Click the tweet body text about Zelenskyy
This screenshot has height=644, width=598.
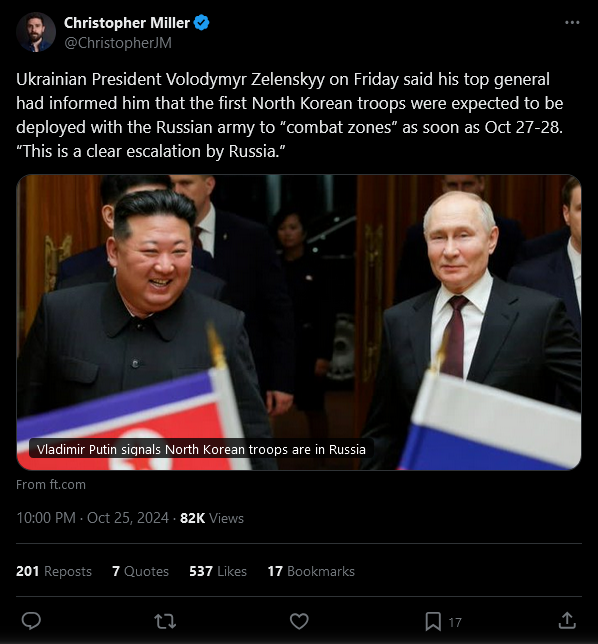pos(290,115)
